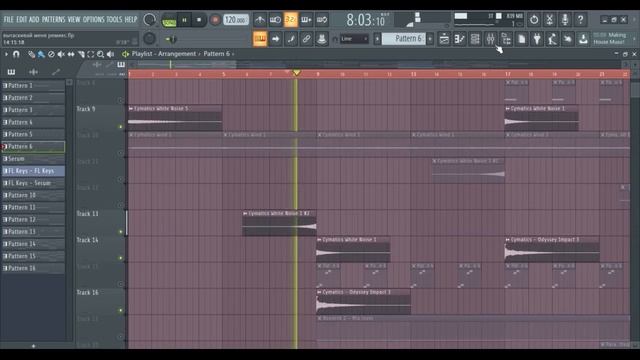Click the microphone recording icon
The width and height of the screenshot is (640, 360).
(565, 20)
